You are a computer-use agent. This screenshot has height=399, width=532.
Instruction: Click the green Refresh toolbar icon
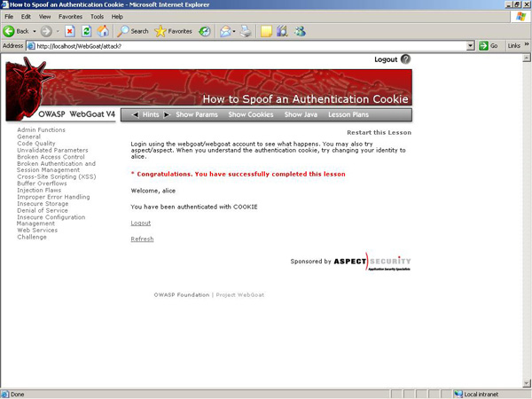[x=87, y=31]
